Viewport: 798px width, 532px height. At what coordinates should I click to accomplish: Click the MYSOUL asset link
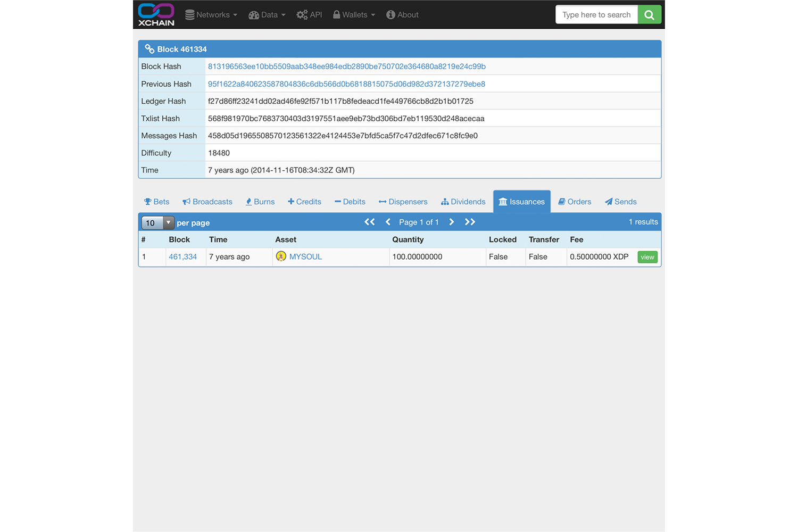point(305,256)
